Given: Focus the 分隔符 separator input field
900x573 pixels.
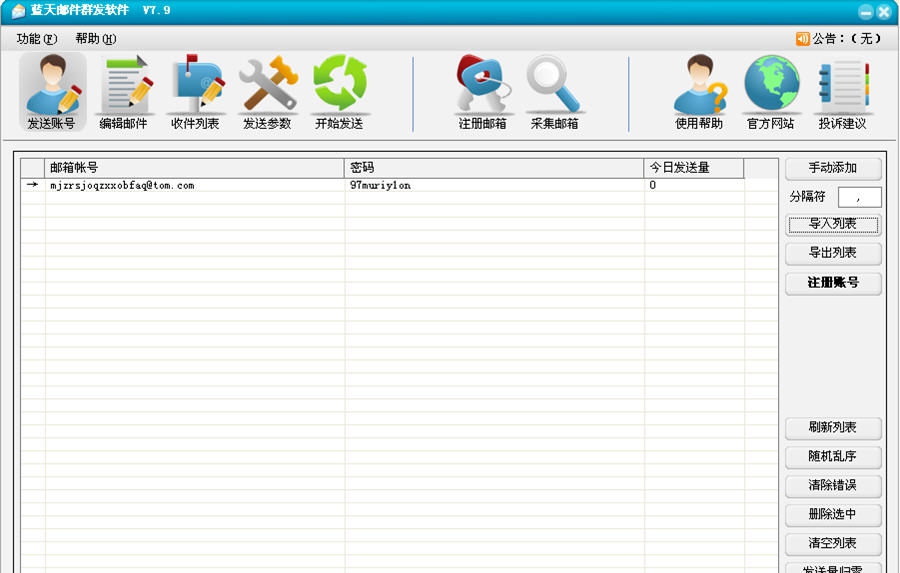Looking at the screenshot, I should tap(859, 197).
